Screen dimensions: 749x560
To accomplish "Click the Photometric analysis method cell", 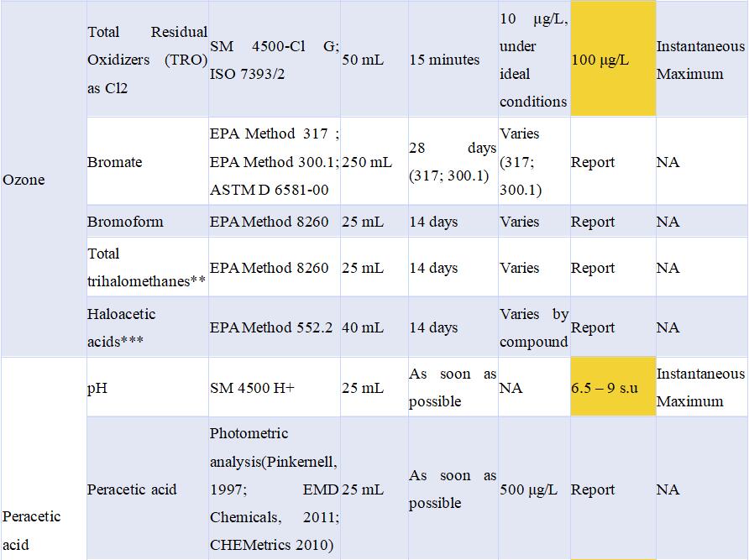I will point(275,489).
